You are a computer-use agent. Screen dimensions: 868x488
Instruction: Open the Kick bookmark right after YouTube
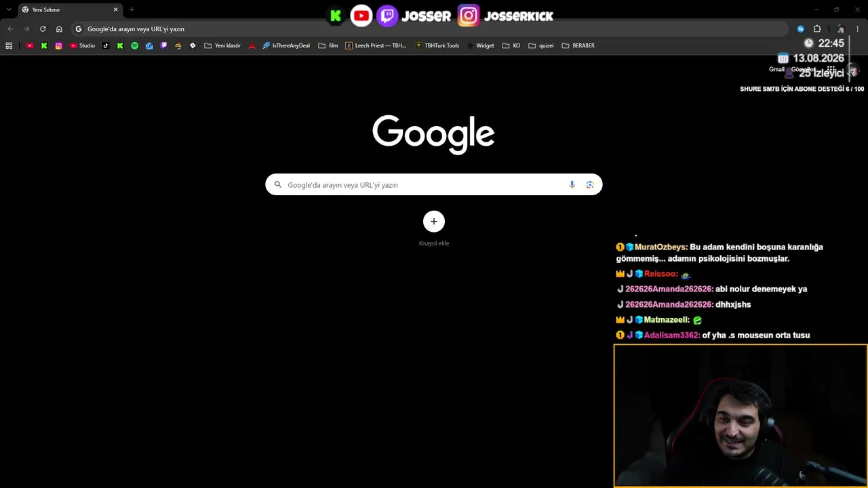(x=44, y=45)
